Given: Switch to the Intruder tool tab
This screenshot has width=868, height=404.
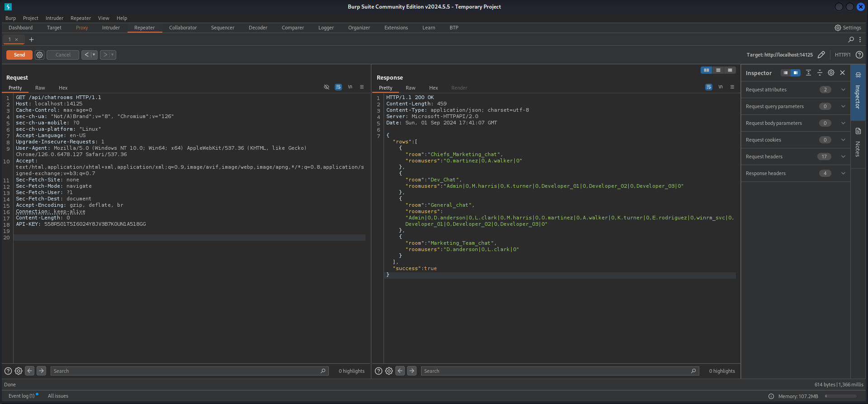Looking at the screenshot, I should [111, 28].
